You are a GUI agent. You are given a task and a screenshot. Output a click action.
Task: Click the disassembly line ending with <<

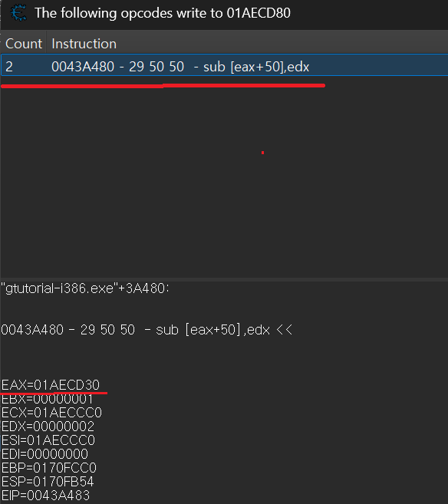pyautogui.click(x=147, y=330)
